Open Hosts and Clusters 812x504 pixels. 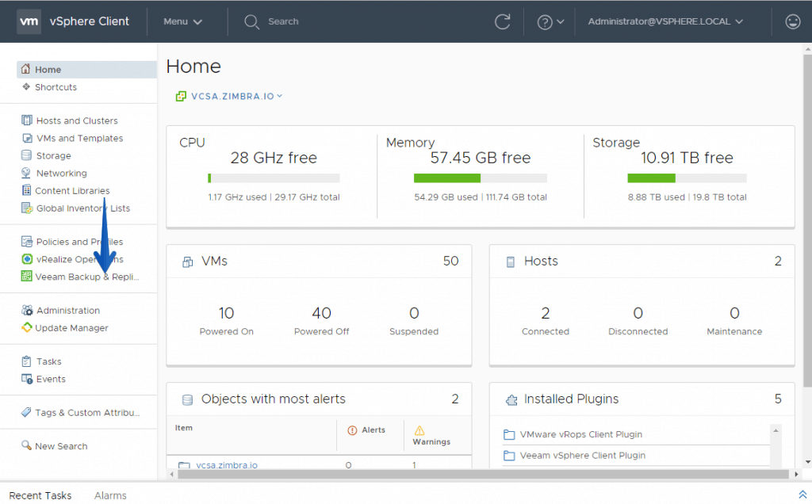77,120
